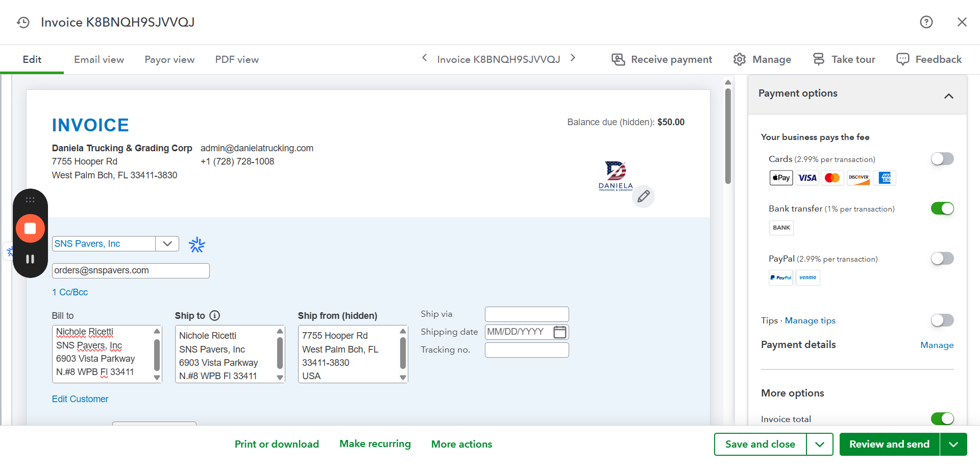Viewport: 980px width, 466px height.
Task: Expand the Save and close dropdown arrow
Action: tap(820, 445)
